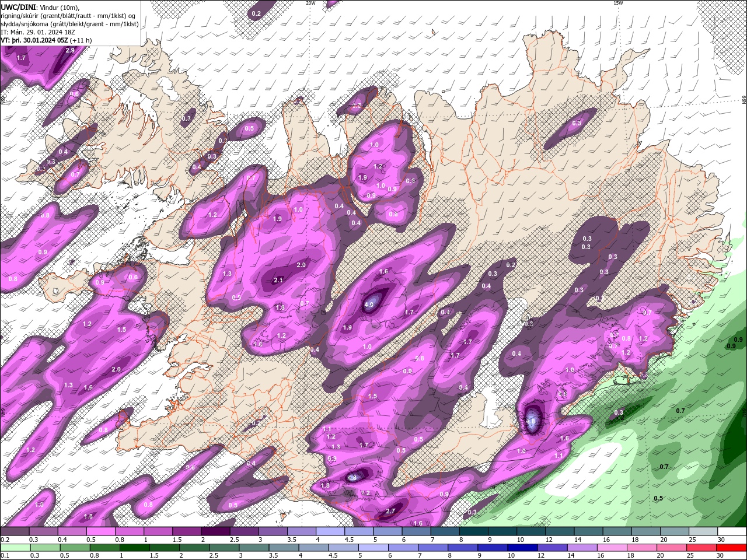Image resolution: width=747 pixels, height=560 pixels.
Task: Pick the 0.5–0.8 swatch in the green rain legend
Action: pos(75,548)
